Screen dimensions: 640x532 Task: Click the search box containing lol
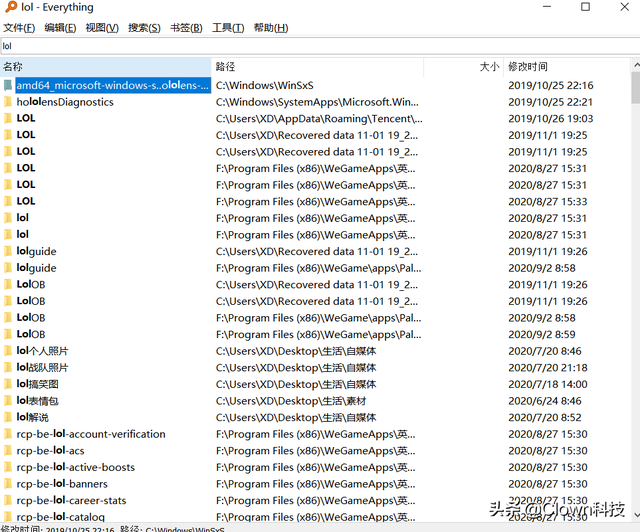(x=320, y=46)
